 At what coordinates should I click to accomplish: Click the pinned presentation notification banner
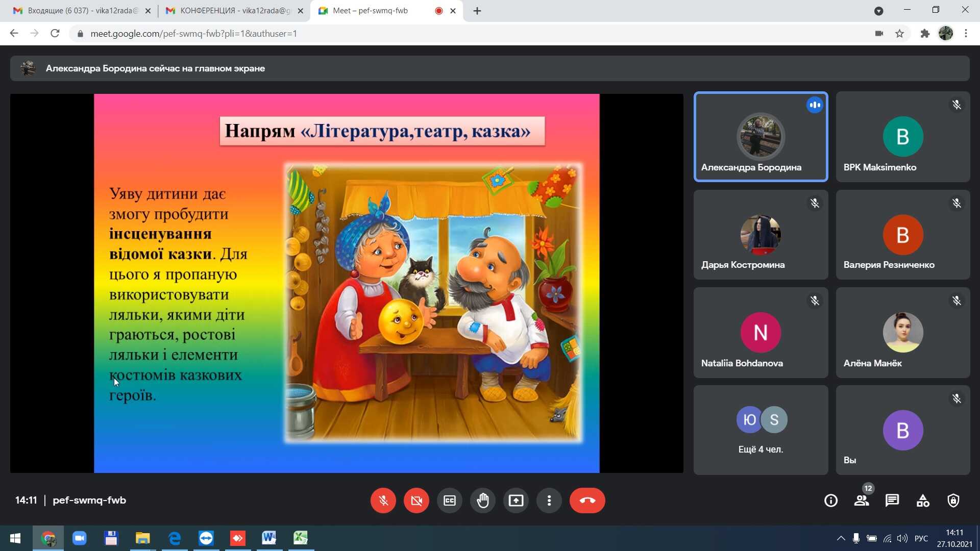click(489, 68)
